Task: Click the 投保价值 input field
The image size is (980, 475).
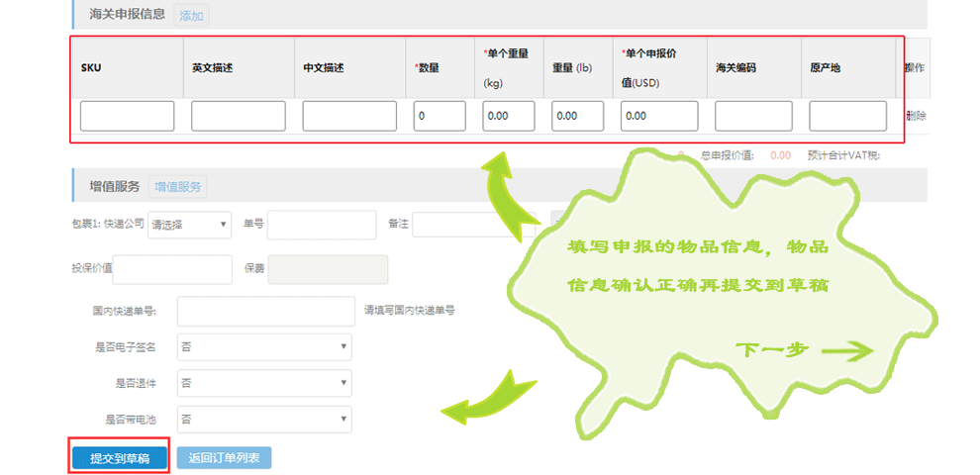Action: pyautogui.click(x=172, y=269)
